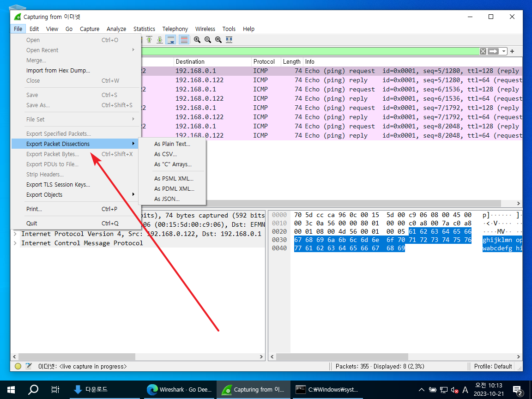Export dissections As Plain Text
The height and width of the screenshot is (399, 532).
click(172, 144)
